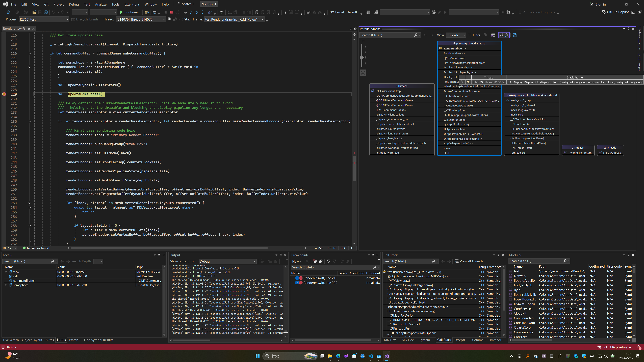Click the Parallel Stacks zoom slider handle
Screen dimensions: 644x362
coord(362,58)
